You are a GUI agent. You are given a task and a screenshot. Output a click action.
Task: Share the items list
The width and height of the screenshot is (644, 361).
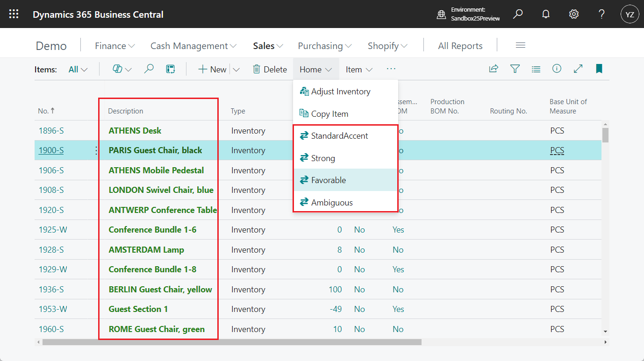click(494, 69)
